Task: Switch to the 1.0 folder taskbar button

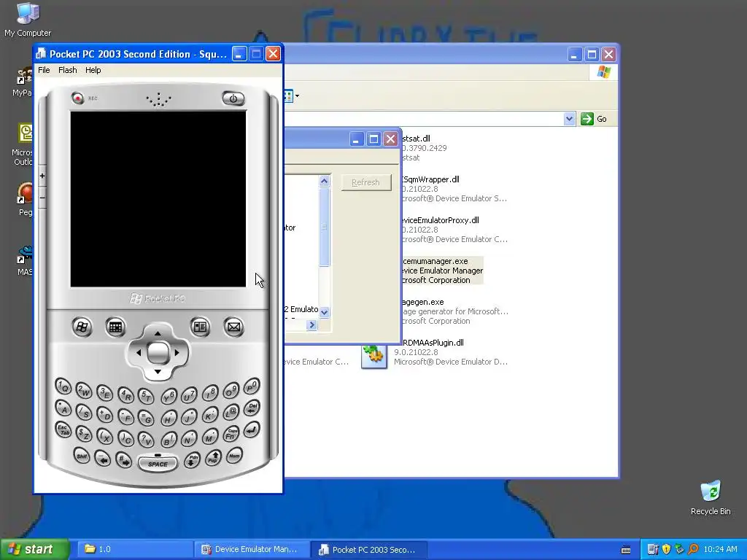Action: 134,550
